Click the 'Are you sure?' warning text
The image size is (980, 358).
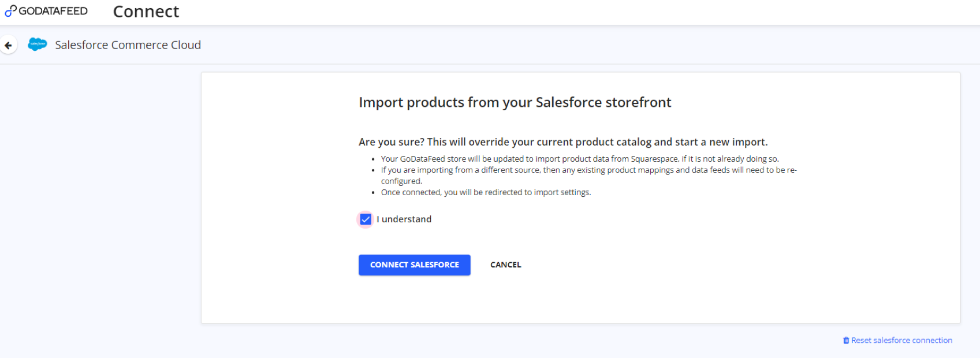pos(563,142)
